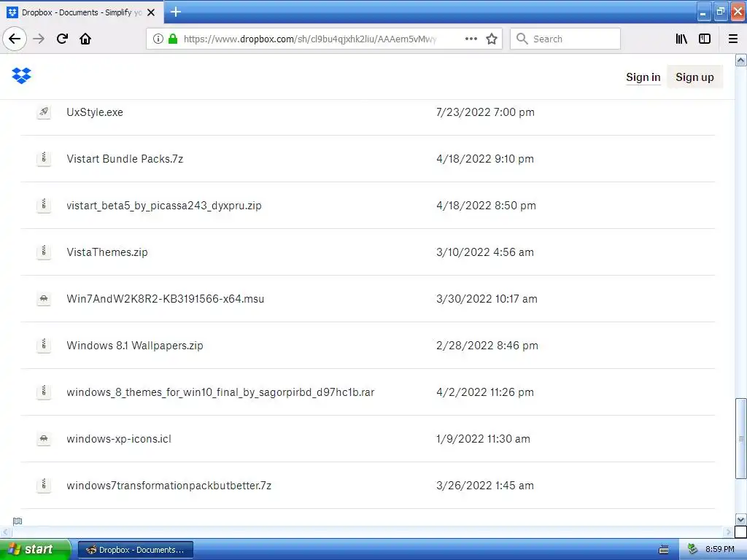Screen dimensions: 747x560
Task: Click the vertical scrollbar up arrow
Action: pyautogui.click(x=741, y=60)
